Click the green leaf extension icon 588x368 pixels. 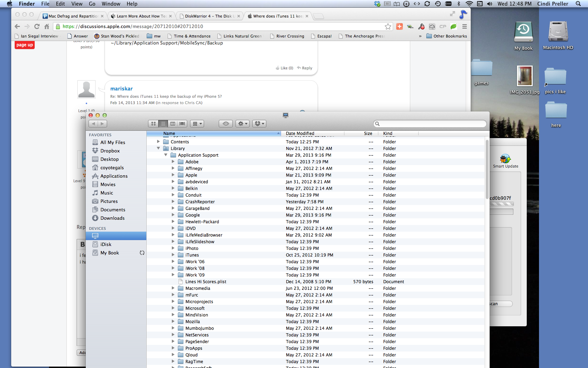pos(454,27)
